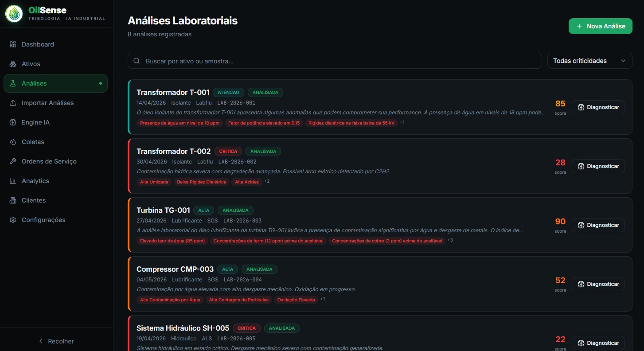
Task: Click the 'Concentrações de ferro (12 ppm)' tag
Action: coord(269,241)
